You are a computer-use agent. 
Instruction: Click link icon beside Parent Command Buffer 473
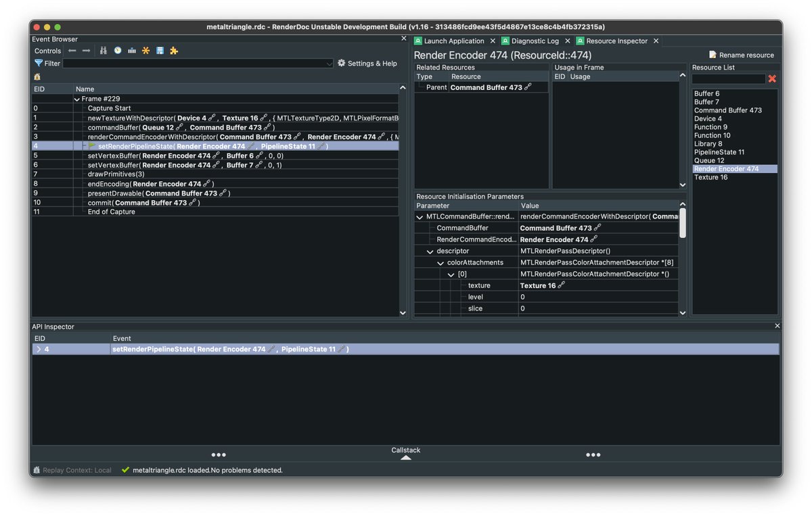[528, 87]
